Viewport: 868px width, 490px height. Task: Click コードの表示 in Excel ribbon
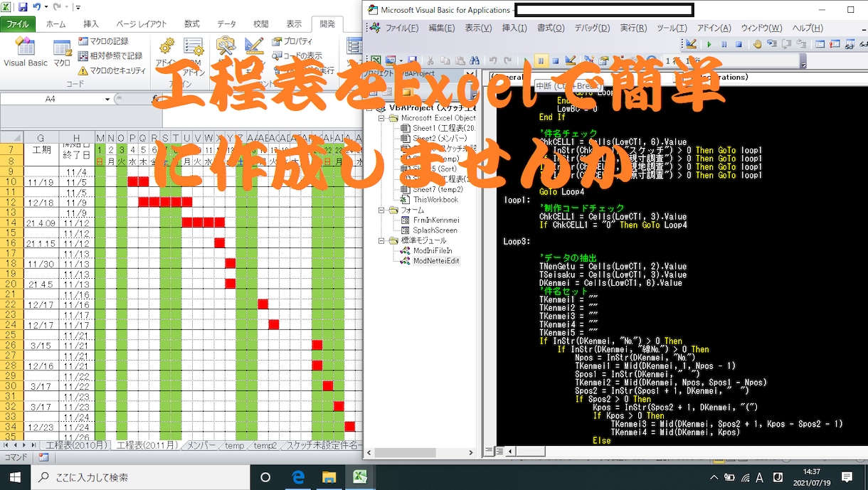tap(297, 55)
